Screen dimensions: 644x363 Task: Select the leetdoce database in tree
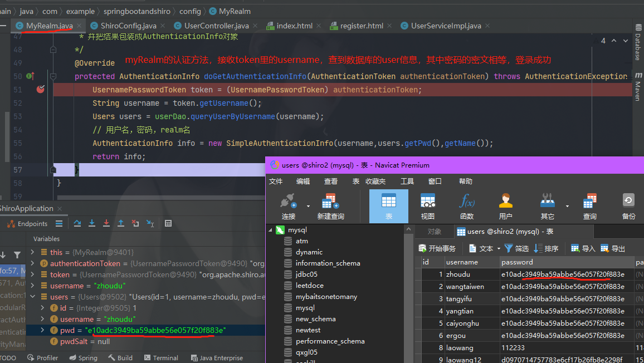[x=309, y=286]
